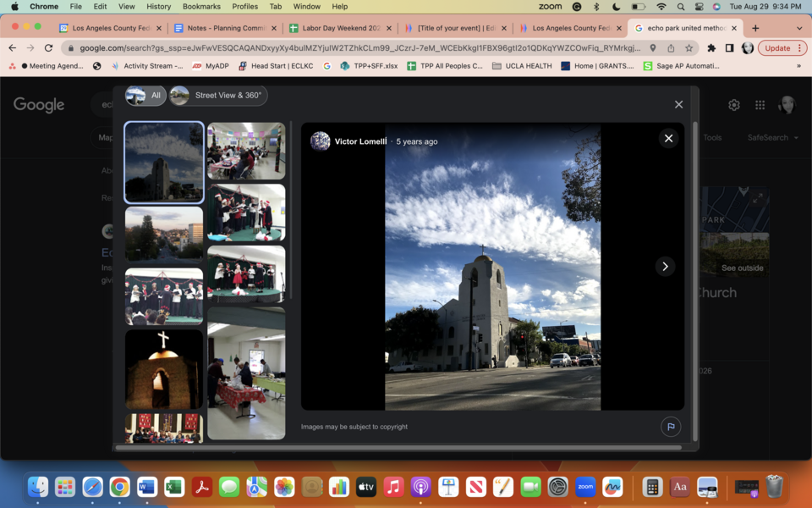Reload the page in Chrome
The height and width of the screenshot is (508, 812).
48,48
